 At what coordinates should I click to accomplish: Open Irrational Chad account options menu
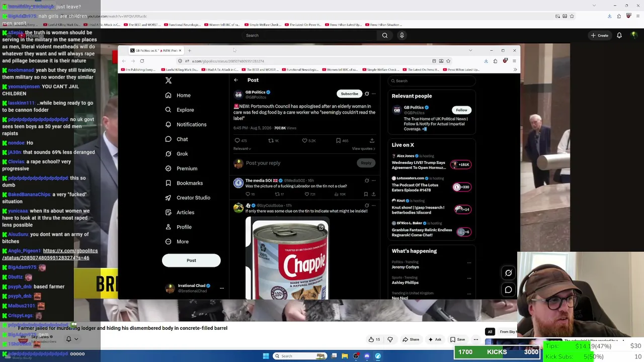pyautogui.click(x=221, y=288)
